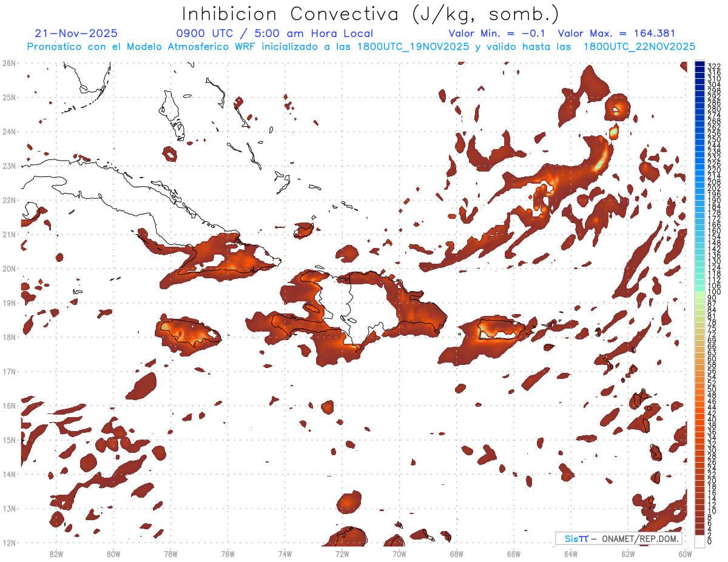This screenshot has width=728, height=562.
Task: Click the '19N' latitude label
Action: pos(9,303)
